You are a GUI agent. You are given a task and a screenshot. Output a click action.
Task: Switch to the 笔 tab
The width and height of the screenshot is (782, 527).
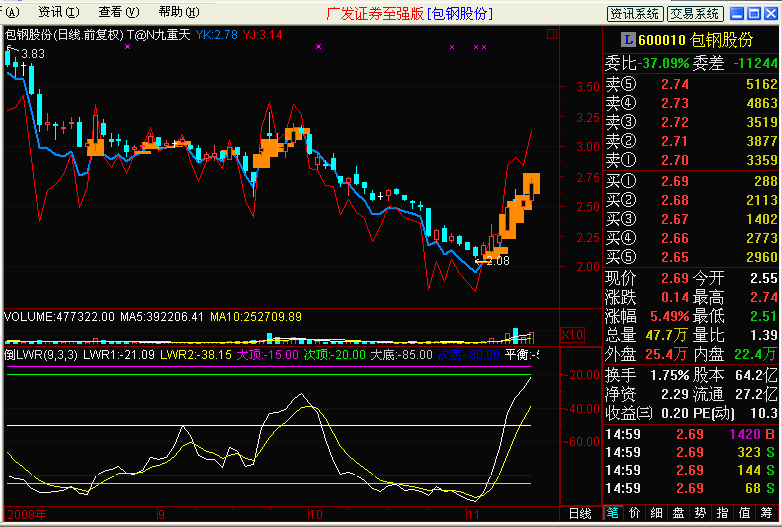coord(612,513)
